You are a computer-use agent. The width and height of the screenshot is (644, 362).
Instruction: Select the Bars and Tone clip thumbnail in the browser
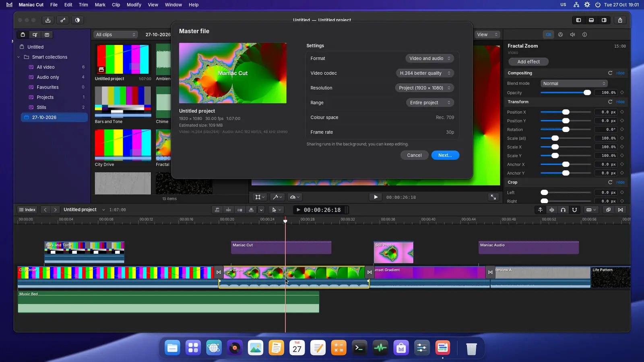(123, 101)
